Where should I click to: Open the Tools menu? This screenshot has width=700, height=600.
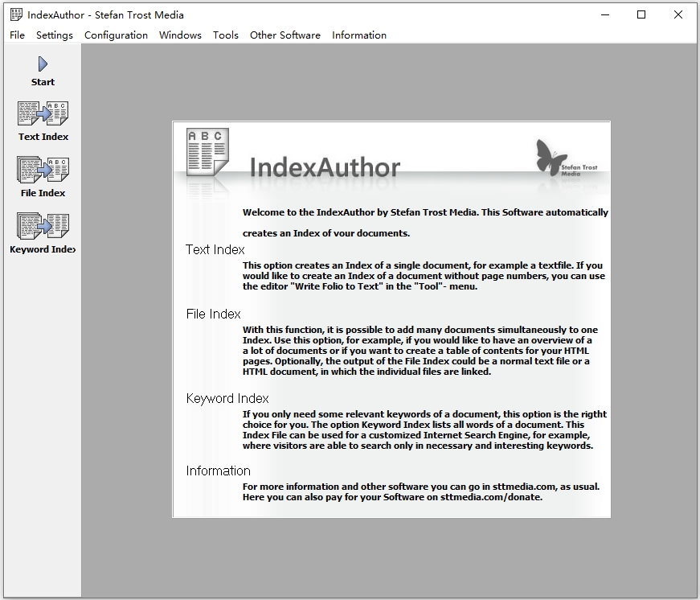(x=225, y=35)
